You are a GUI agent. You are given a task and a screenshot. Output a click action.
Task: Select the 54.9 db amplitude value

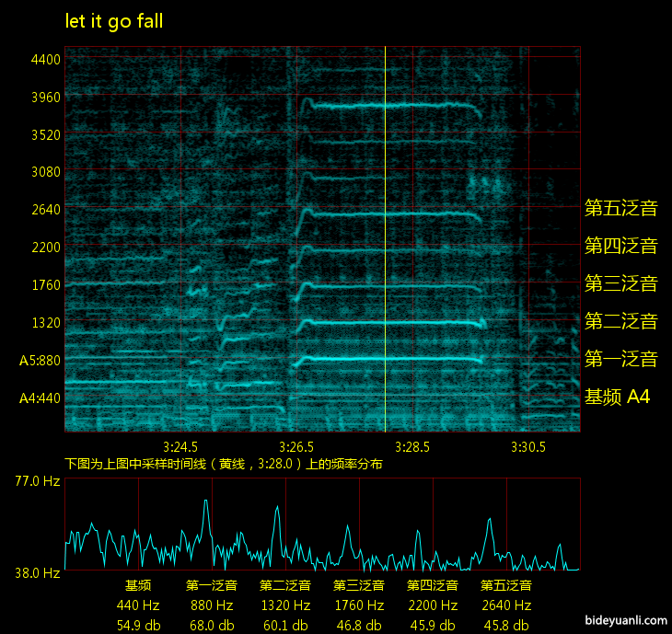pyautogui.click(x=138, y=625)
